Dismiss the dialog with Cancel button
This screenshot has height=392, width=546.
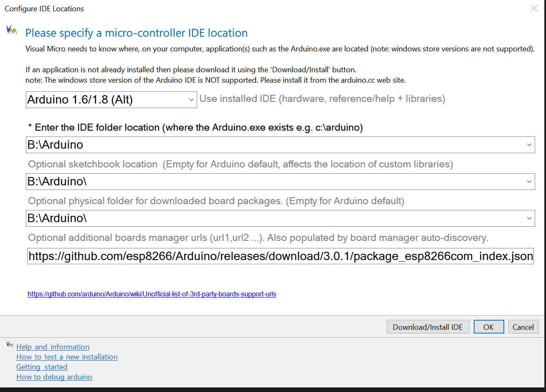point(523,327)
